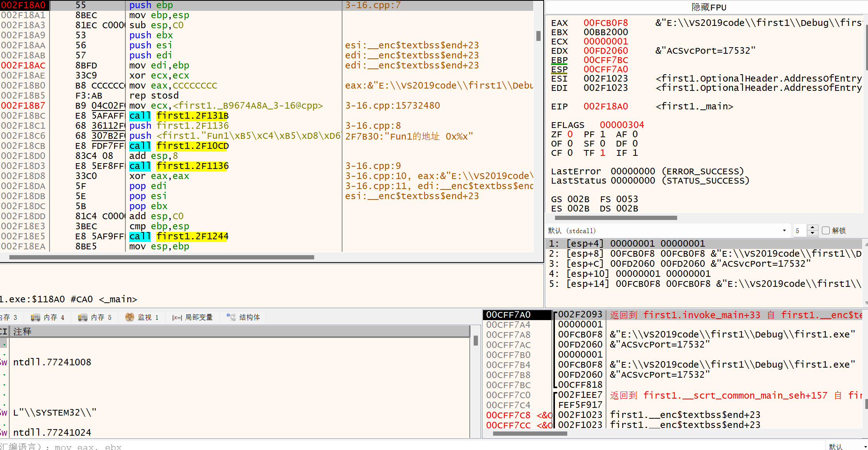Image resolution: width=868 pixels, height=450 pixels.
Task: Select stack address 00CFF7A0
Action: (508, 315)
